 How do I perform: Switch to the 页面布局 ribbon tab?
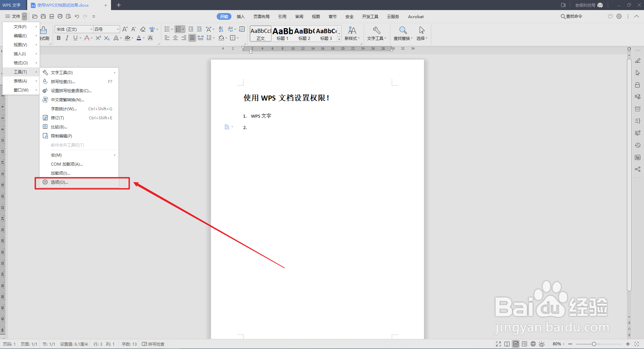261,16
